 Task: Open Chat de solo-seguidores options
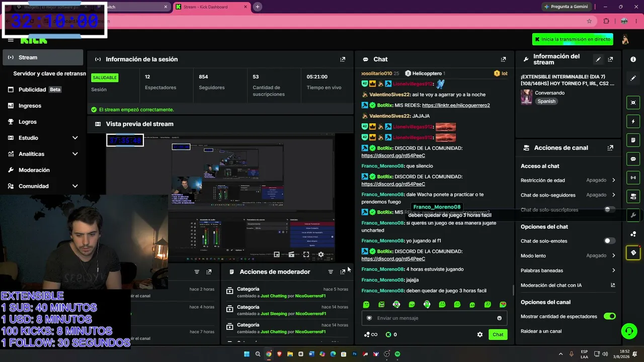[x=568, y=195]
